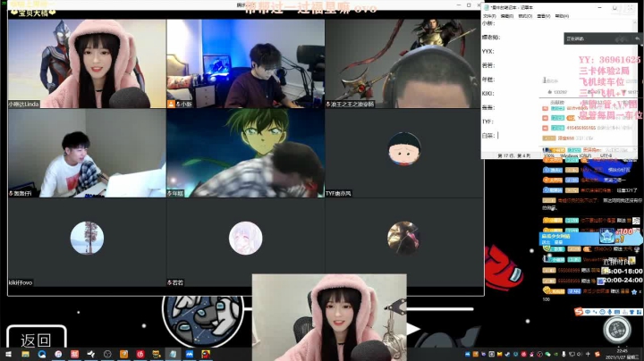The width and height of the screenshot is (644, 361).
Task: Open OBS Studio from the taskbar
Action: [107, 354]
